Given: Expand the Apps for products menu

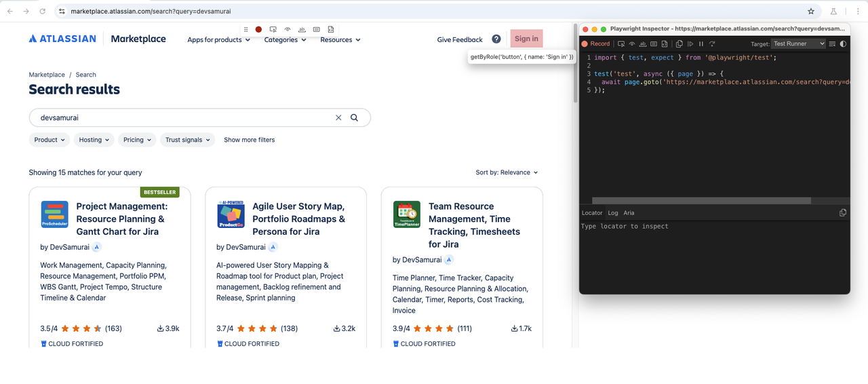Looking at the screenshot, I should pos(218,40).
